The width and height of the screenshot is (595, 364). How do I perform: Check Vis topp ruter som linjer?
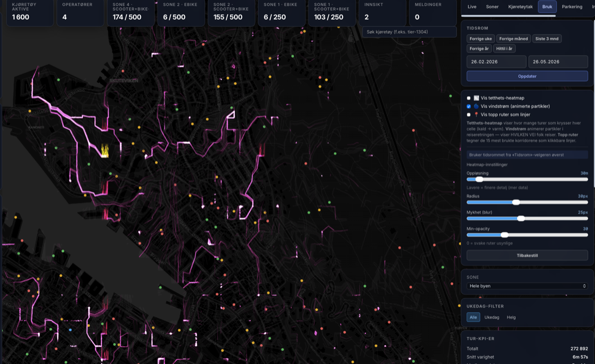point(469,114)
